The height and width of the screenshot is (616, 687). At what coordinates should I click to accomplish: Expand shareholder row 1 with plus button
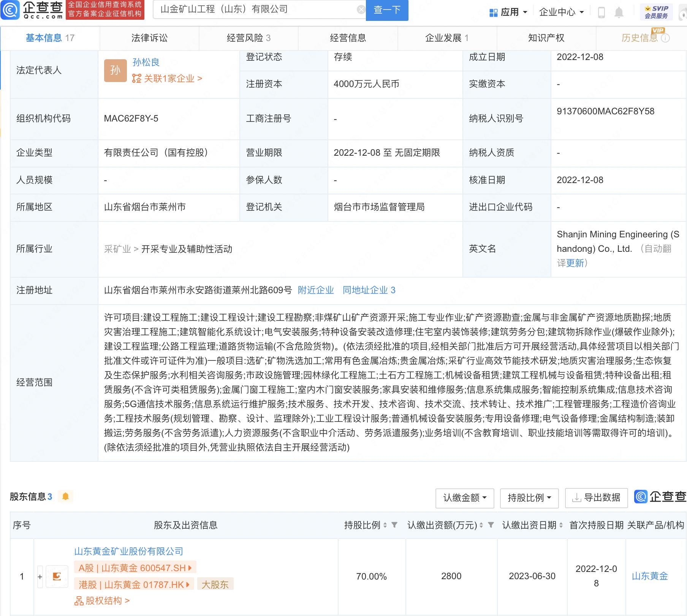coord(40,577)
